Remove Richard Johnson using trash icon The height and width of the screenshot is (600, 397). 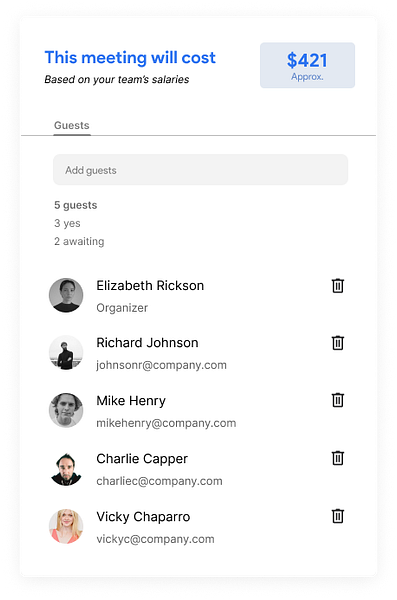click(337, 343)
